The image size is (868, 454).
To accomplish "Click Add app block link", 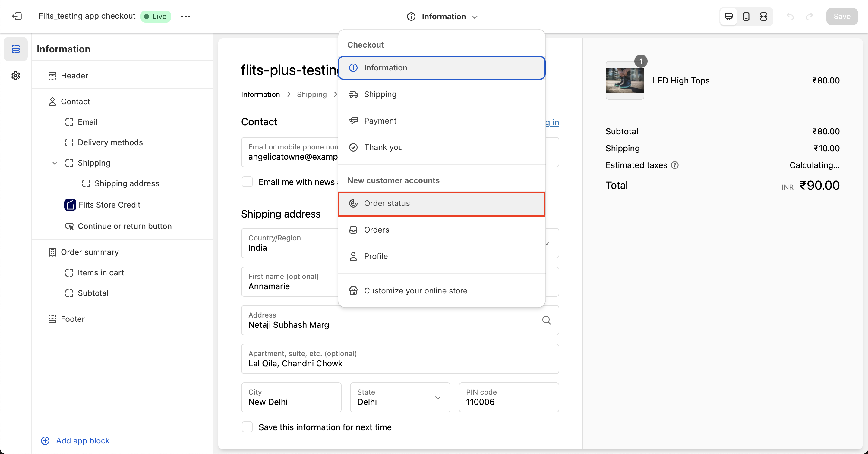I will [83, 440].
